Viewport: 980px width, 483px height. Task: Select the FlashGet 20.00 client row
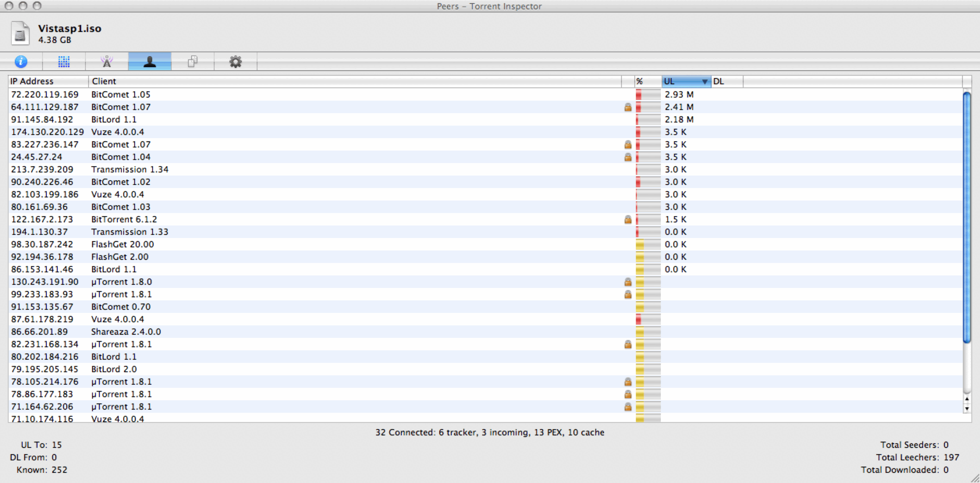485,244
